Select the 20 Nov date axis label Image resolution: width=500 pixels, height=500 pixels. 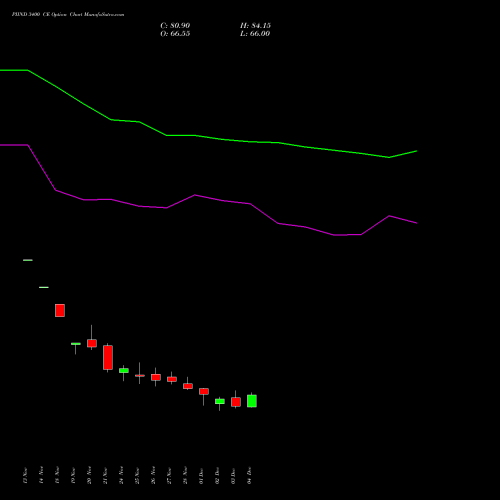click(90, 476)
